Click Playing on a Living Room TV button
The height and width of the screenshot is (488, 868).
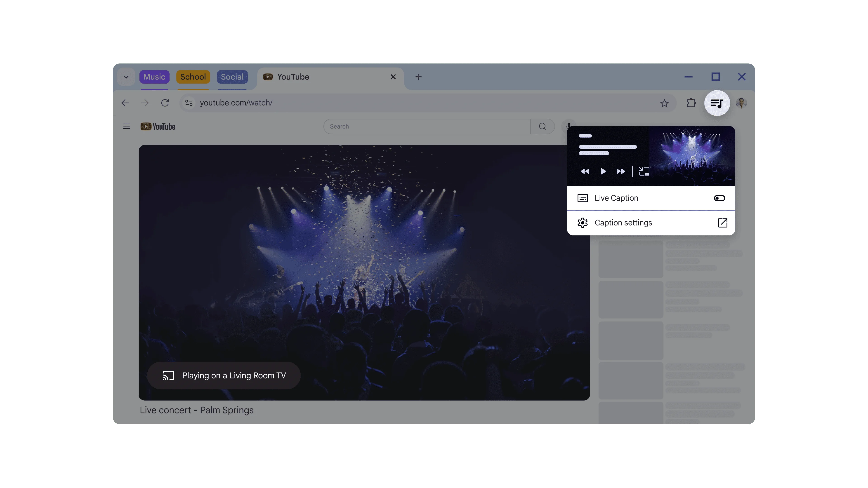click(x=224, y=375)
